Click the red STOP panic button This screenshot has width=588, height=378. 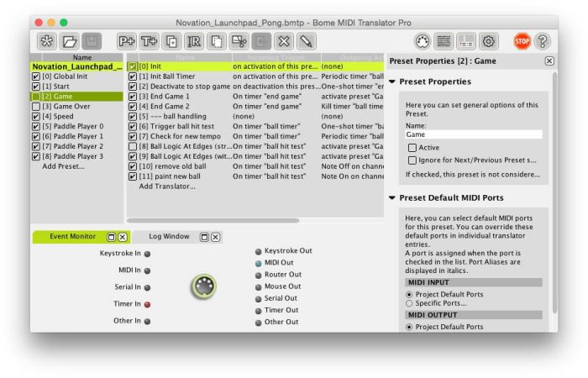[522, 41]
